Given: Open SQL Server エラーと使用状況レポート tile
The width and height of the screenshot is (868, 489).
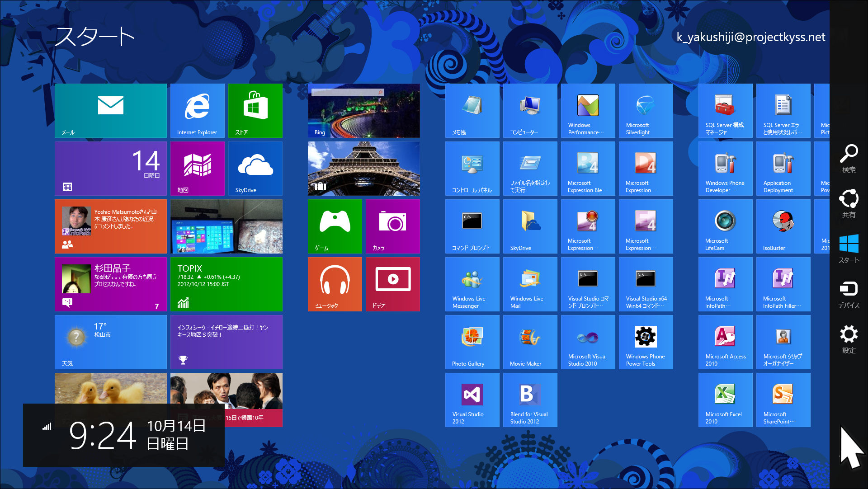Looking at the screenshot, I should 783,111.
